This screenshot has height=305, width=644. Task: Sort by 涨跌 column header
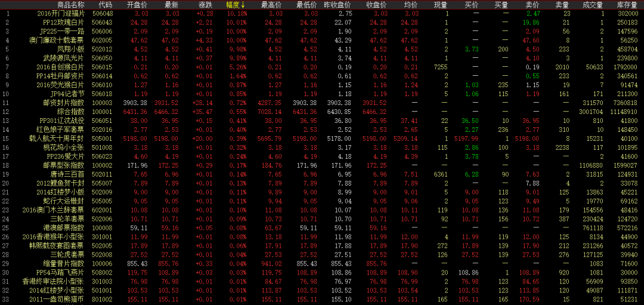[205, 5]
